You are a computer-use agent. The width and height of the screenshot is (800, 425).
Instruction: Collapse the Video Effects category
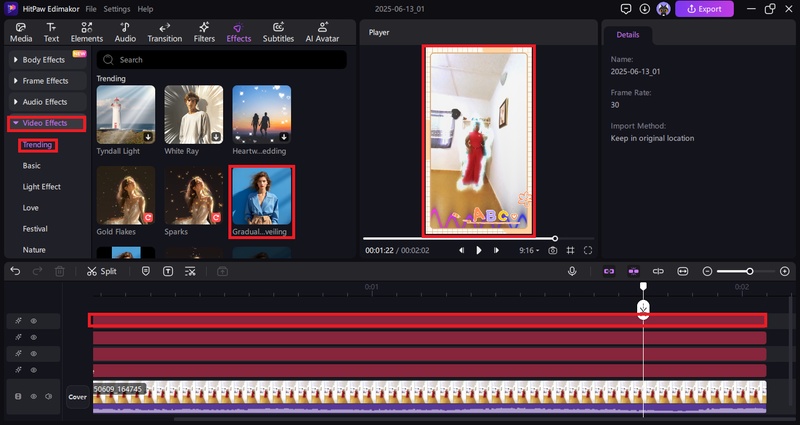tap(46, 123)
